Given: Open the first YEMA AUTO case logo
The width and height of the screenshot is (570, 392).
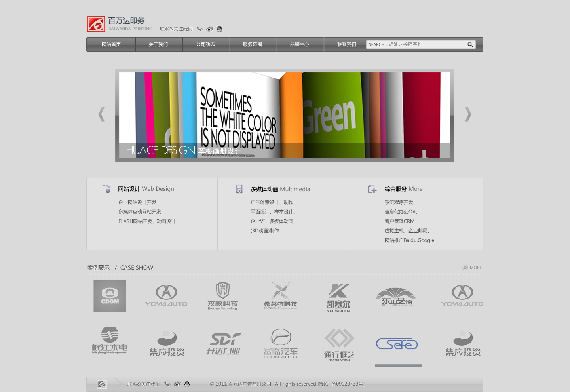Looking at the screenshot, I should pyautogui.click(x=166, y=296).
